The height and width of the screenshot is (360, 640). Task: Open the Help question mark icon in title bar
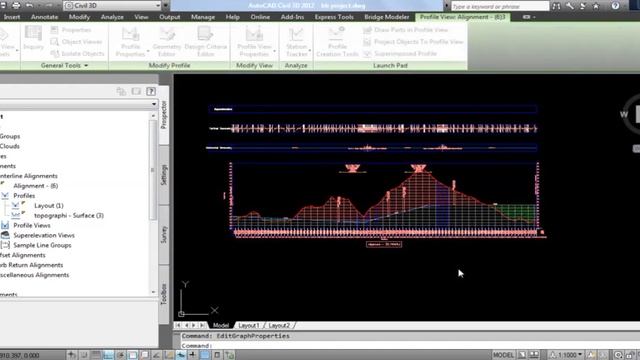coord(615,6)
